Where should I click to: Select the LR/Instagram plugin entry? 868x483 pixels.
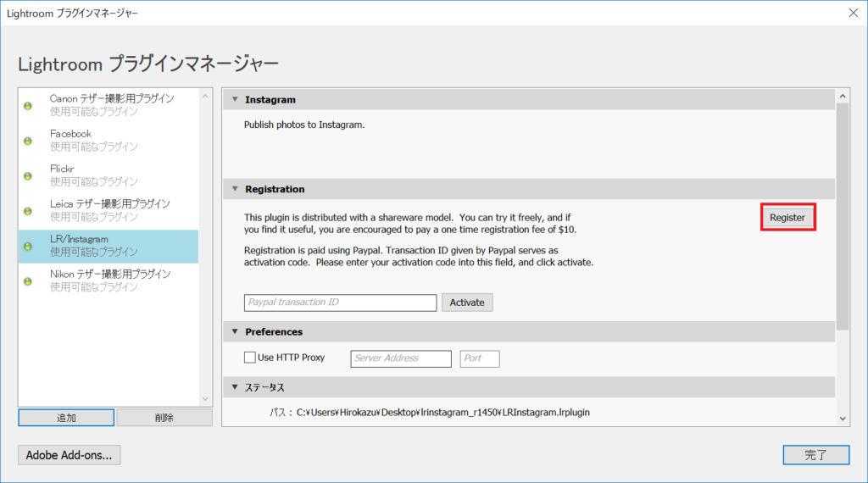pyautogui.click(x=108, y=247)
